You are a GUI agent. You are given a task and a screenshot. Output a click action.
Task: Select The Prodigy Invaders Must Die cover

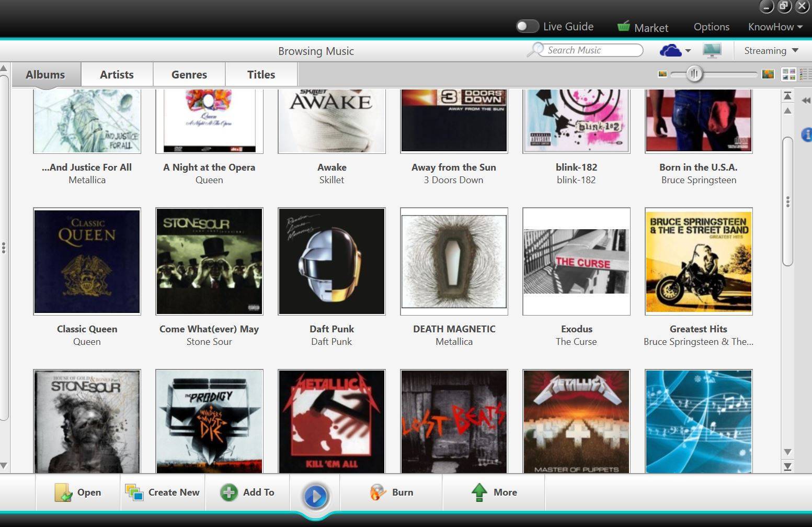click(209, 421)
